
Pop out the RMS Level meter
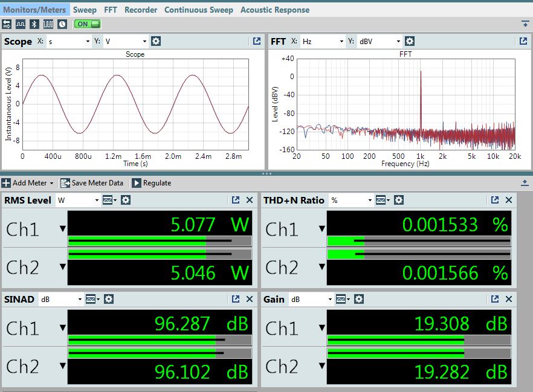pyautogui.click(x=236, y=200)
